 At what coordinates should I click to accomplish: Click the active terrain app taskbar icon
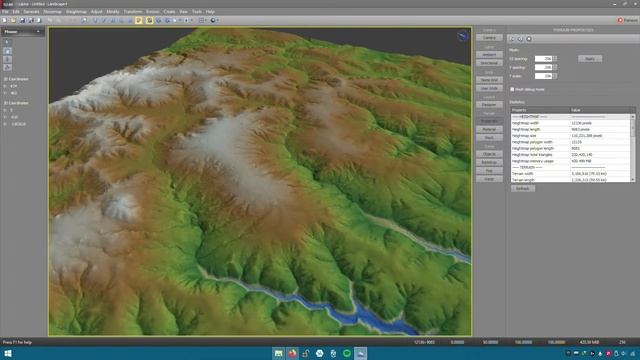click(360, 353)
